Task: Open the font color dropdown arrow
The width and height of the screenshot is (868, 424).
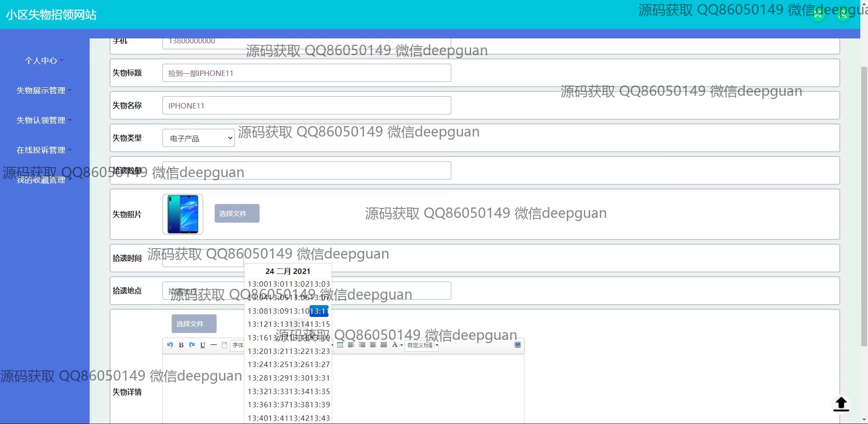Action: 401,345
